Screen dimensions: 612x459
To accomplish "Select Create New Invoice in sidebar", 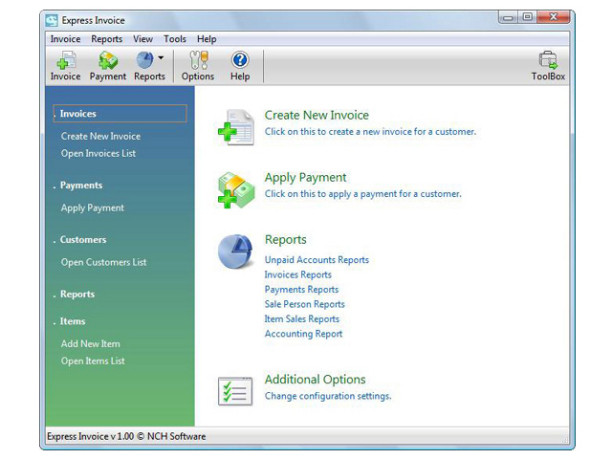I will point(101,136).
